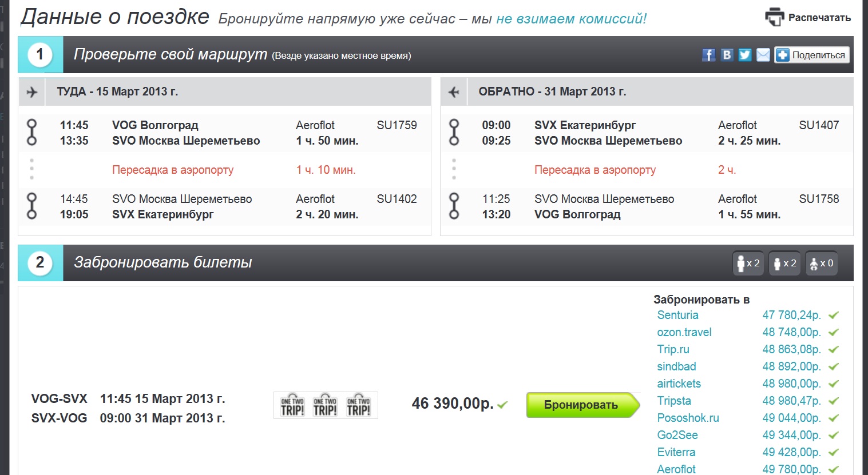Image resolution: width=868 pixels, height=475 pixels.
Task: Send the trip by email envelope icon
Action: [x=763, y=55]
